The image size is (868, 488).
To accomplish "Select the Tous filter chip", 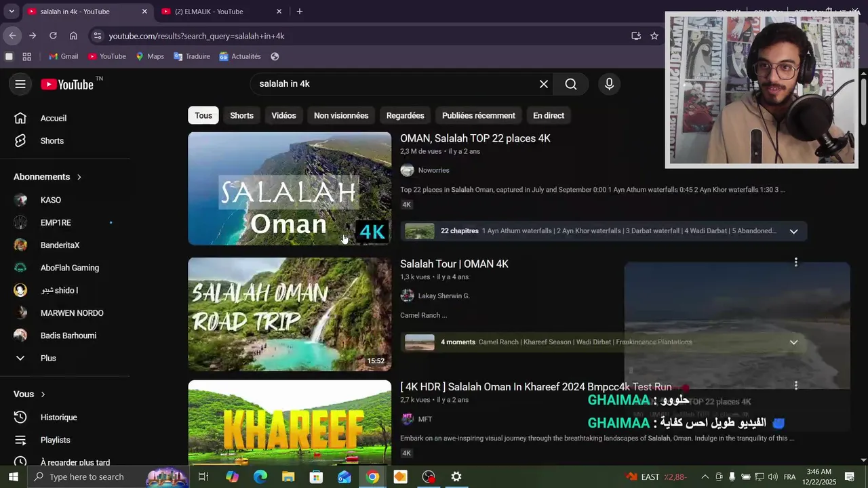I will 203,115.
